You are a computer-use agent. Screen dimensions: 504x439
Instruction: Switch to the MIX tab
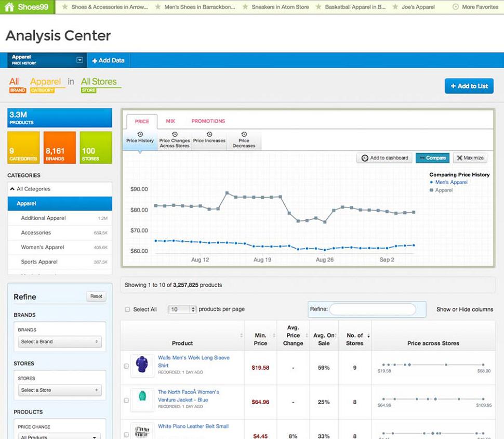170,121
